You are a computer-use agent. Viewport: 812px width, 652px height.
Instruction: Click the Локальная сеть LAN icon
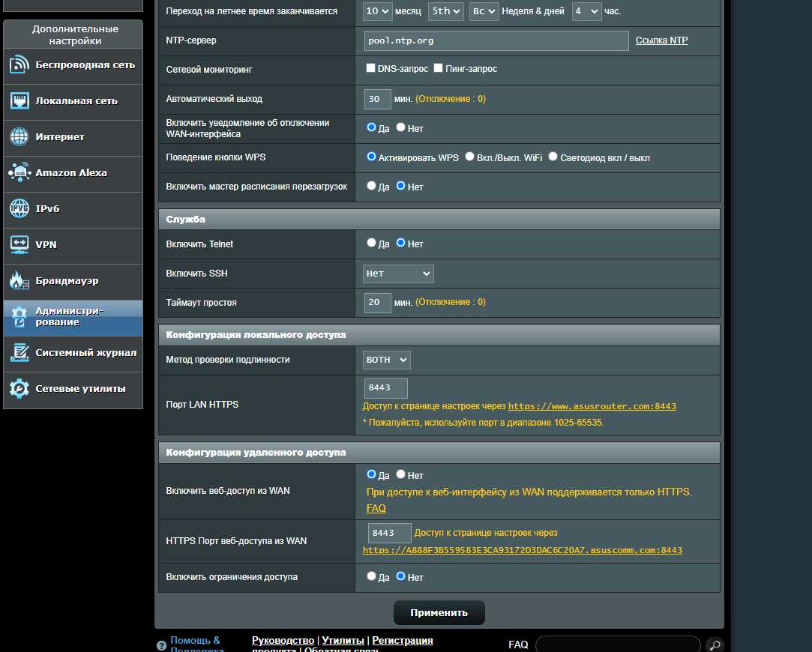click(x=19, y=100)
